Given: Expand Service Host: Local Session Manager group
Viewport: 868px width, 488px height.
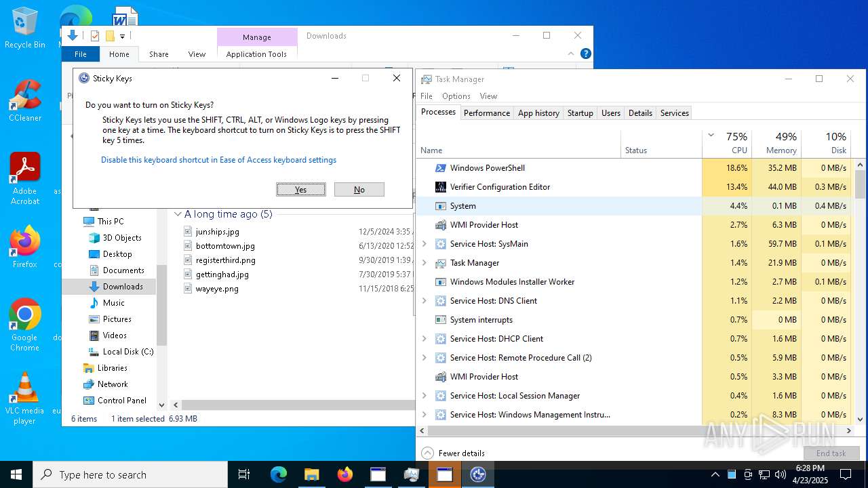Looking at the screenshot, I should (x=425, y=396).
